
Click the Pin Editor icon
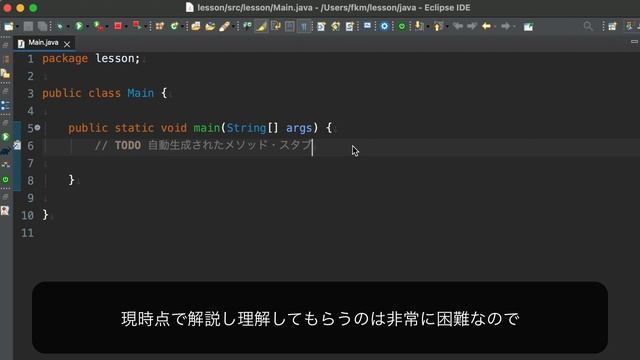[528, 27]
